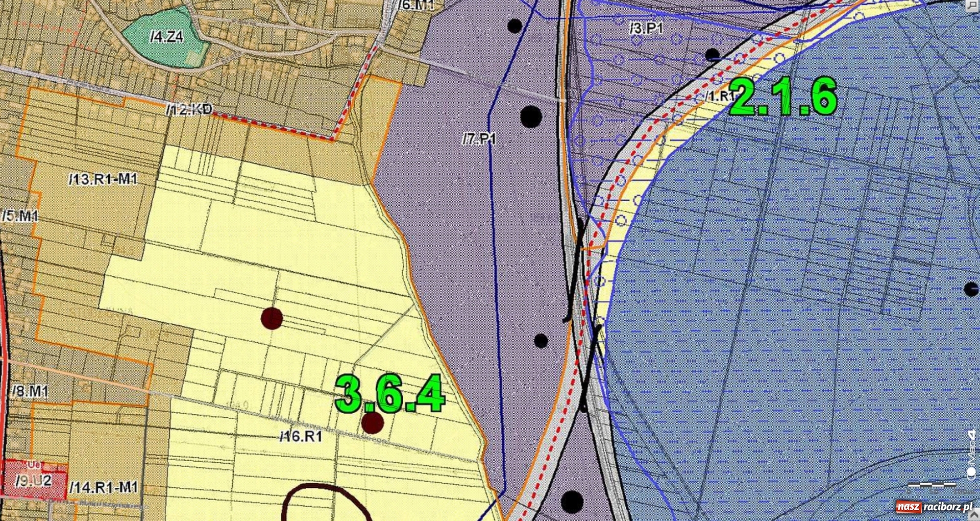Click the green 2.1.6 label
Screen dimensions: 980x521
pos(783,97)
